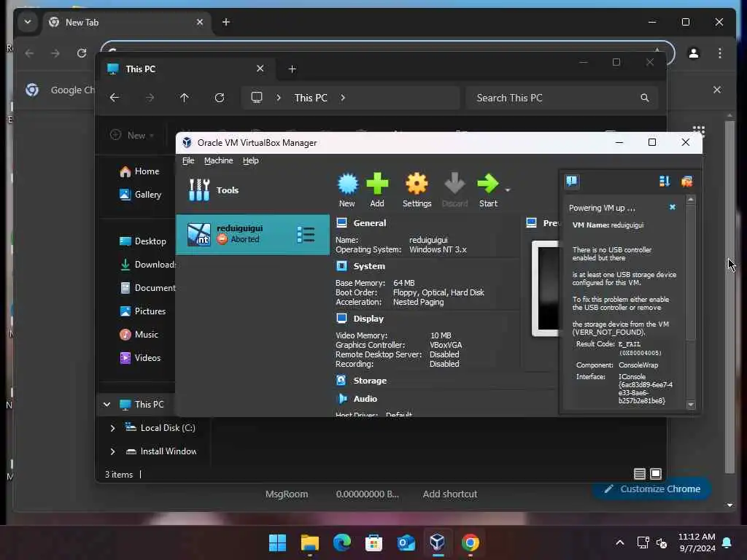Screen dimensions: 747x560
Task: Select the reduiguigui virtual machine
Action: (252, 234)
